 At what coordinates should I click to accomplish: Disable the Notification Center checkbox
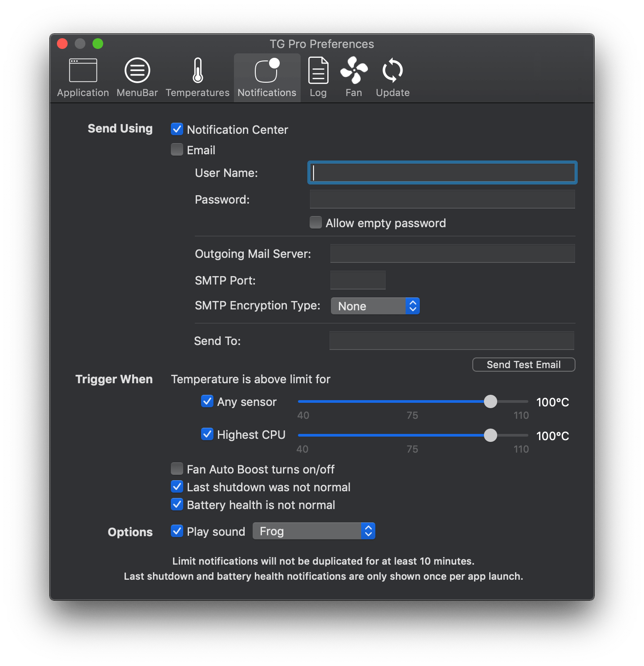click(177, 129)
